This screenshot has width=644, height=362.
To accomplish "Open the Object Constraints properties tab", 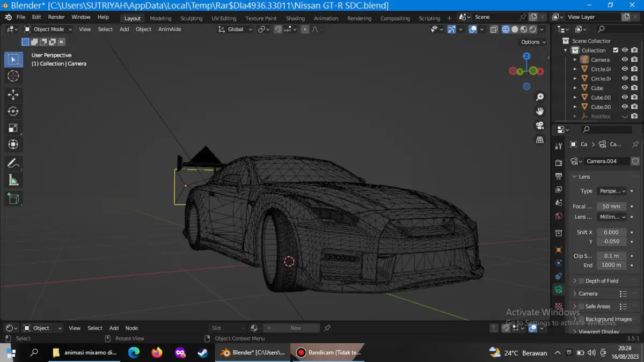I will 559,276.
